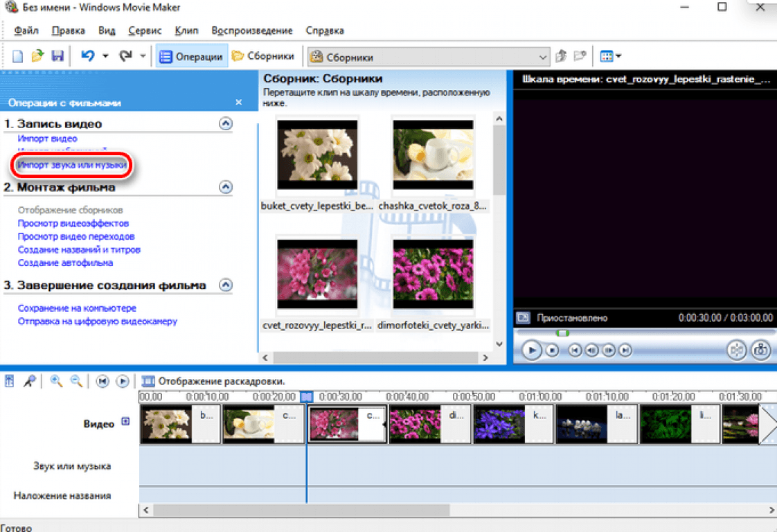
Task: Collapse the Завершение создания фильма section
Action: pos(226,285)
